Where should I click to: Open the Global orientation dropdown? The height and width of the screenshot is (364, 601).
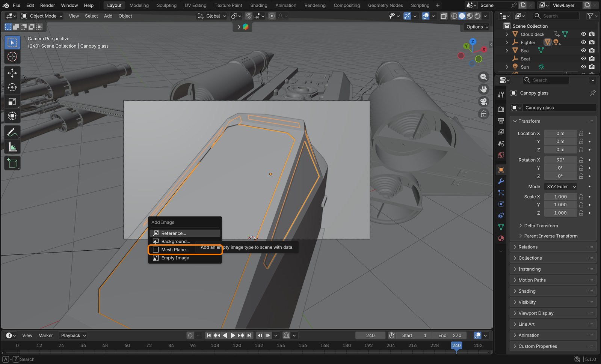click(x=212, y=16)
